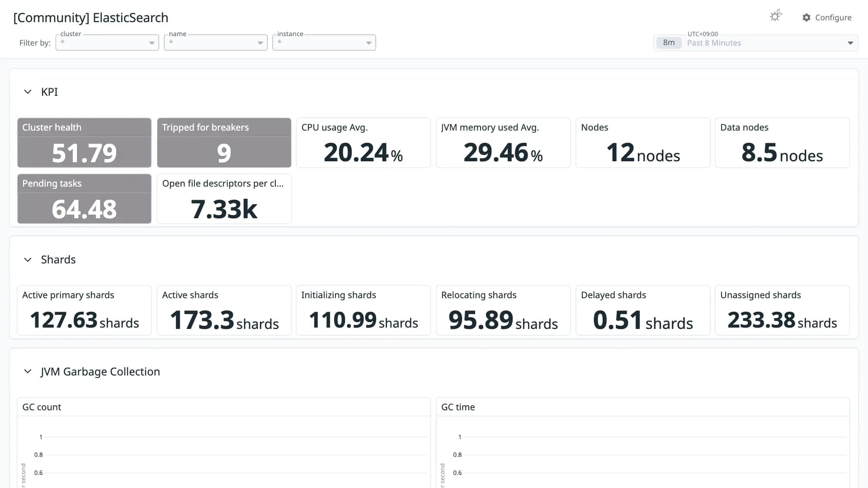Image resolution: width=868 pixels, height=488 pixels.
Task: Click the GC count graph title
Action: pos(42,407)
